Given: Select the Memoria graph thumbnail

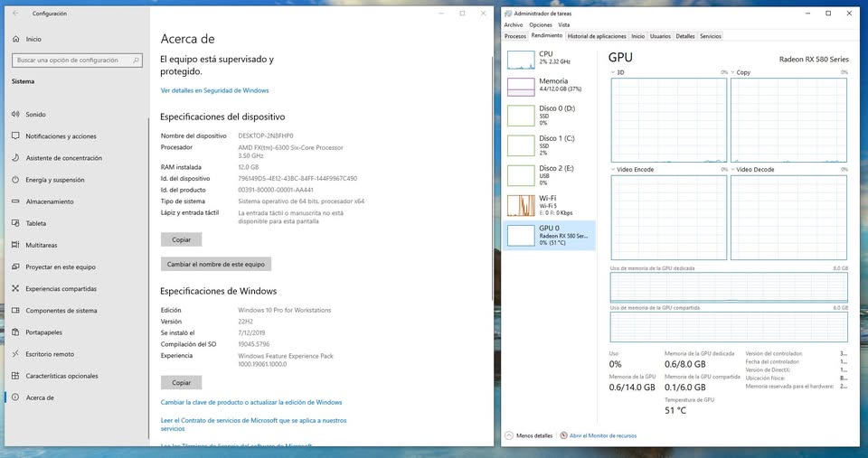Looking at the screenshot, I should [521, 87].
